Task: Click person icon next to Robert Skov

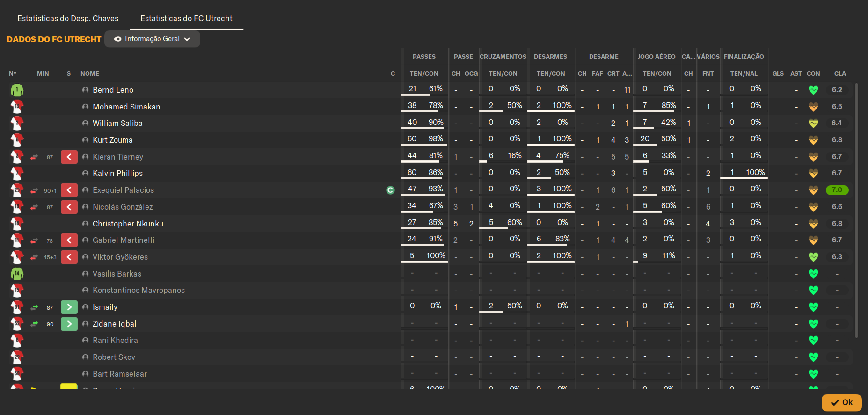Action: [x=85, y=357]
